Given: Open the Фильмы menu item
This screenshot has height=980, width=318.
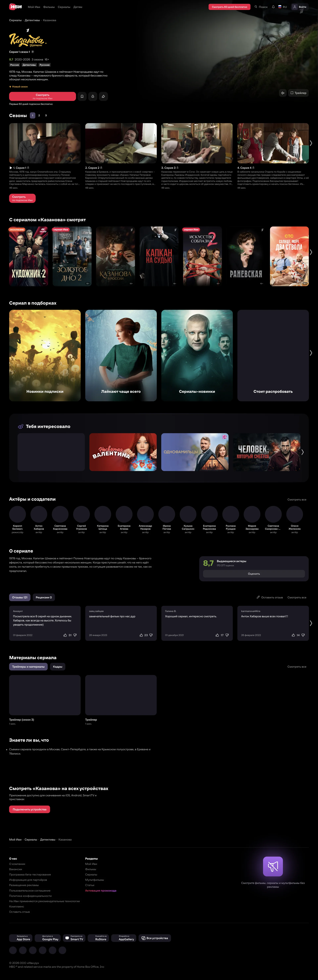Looking at the screenshot, I should coord(49,7).
